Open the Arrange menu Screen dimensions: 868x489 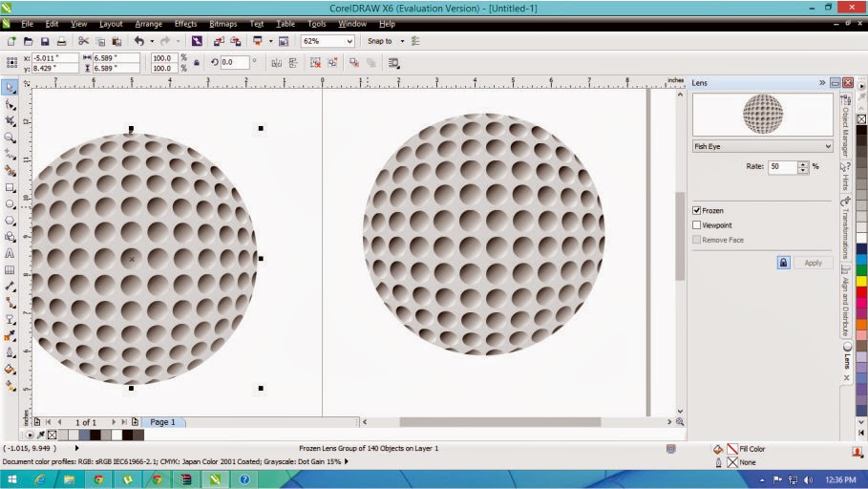click(148, 24)
